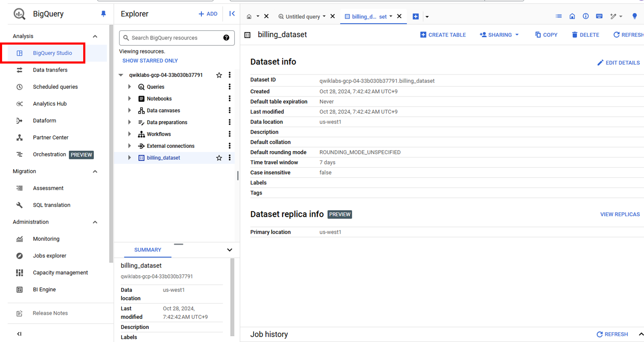Close the home tab
Screen dimensions: 644x342
coord(267,16)
